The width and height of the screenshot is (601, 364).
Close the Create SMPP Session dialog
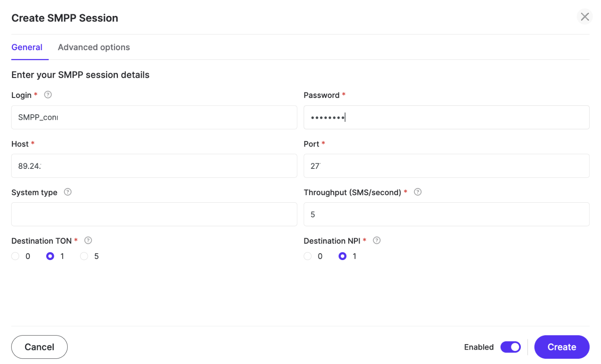(x=584, y=16)
